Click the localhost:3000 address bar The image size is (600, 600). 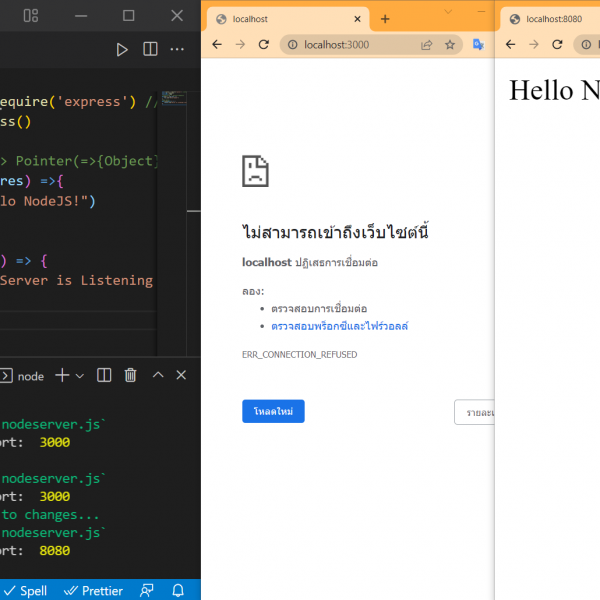pyautogui.click(x=350, y=45)
